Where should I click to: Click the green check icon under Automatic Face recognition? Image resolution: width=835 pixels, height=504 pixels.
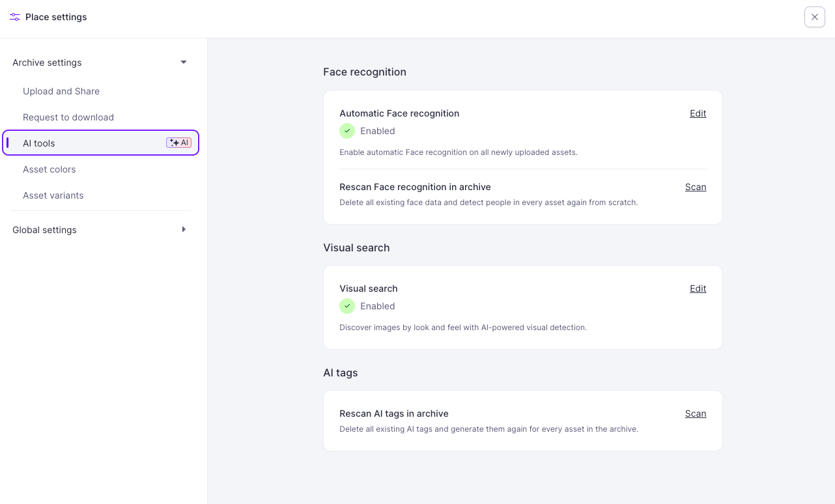point(347,131)
